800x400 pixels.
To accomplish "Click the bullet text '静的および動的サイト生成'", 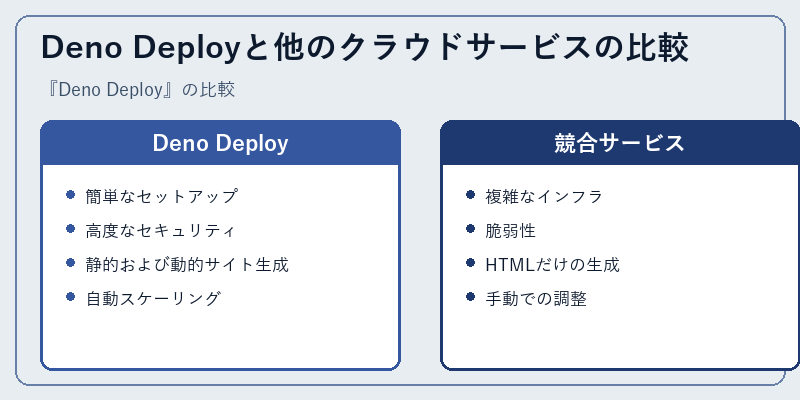I will coord(187,264).
